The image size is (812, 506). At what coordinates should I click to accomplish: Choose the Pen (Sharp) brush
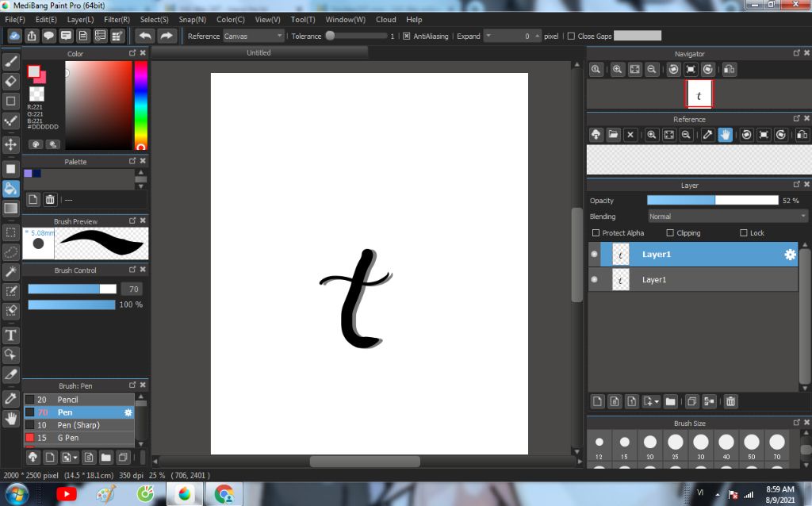(79, 425)
